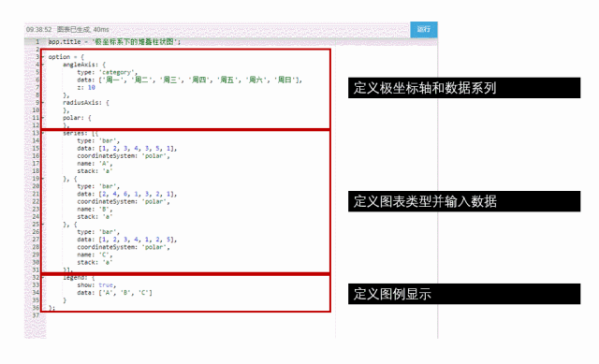Click the legend data ['A', 'B', 'C'] line
The width and height of the screenshot is (599, 364).
click(x=114, y=293)
